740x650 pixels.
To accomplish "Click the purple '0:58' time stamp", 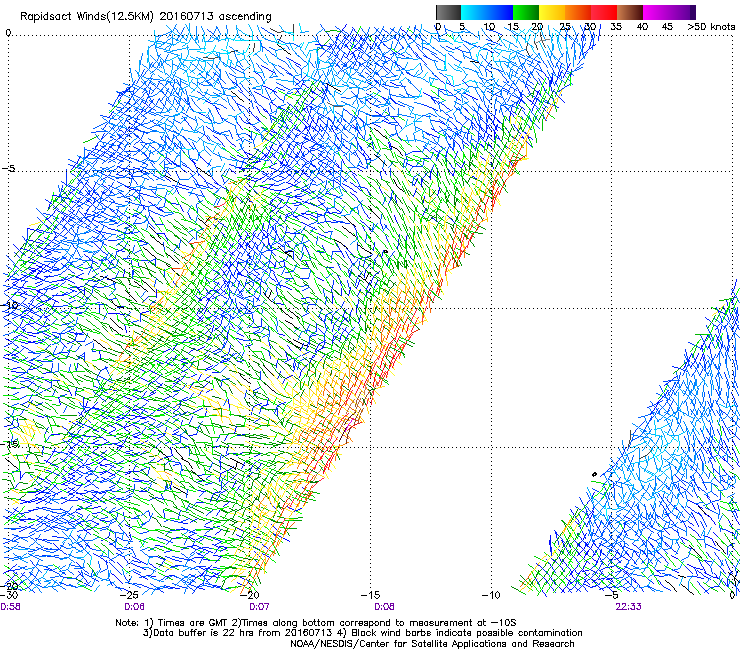I will pos(10,607).
